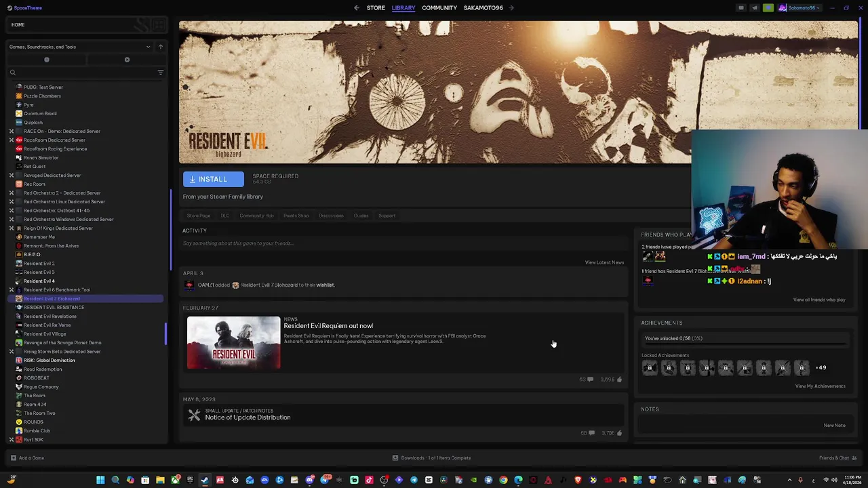This screenshot has width=868, height=488.
Task: Toggle the recent activity clock filter
Action: pos(47,60)
